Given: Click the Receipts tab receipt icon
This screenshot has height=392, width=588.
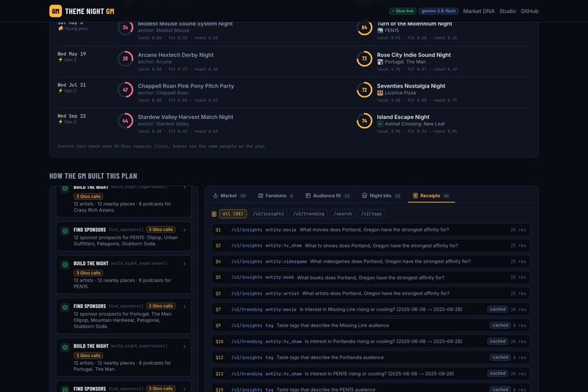Looking at the screenshot, I should (415, 196).
